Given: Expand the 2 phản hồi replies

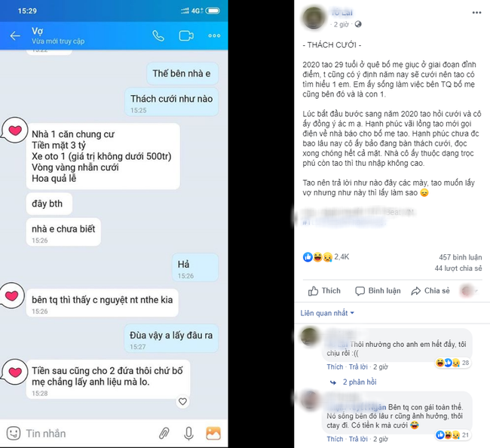Looking at the screenshot, I should [x=360, y=382].
